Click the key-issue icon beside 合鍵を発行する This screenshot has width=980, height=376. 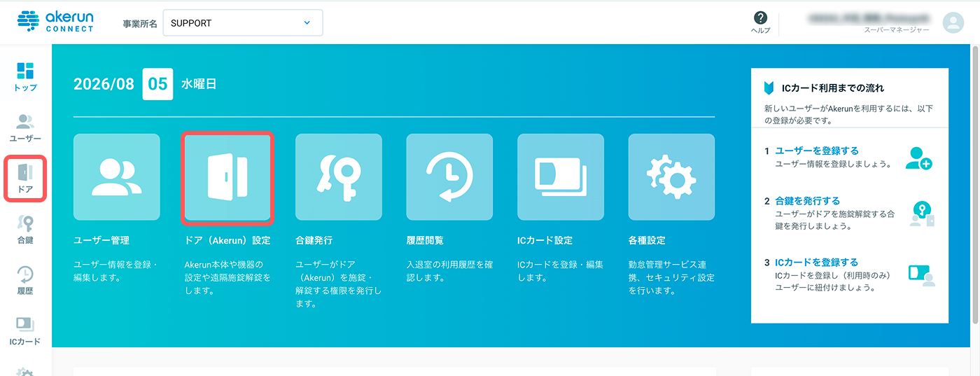coord(921,214)
